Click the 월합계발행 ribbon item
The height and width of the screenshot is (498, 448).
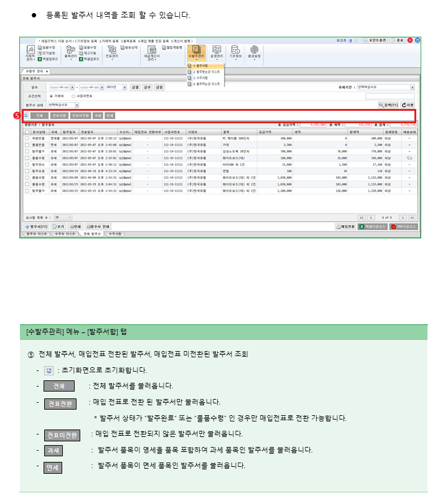(172, 48)
